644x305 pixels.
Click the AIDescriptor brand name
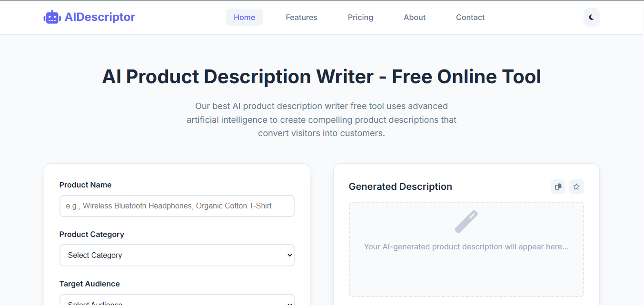100,17
